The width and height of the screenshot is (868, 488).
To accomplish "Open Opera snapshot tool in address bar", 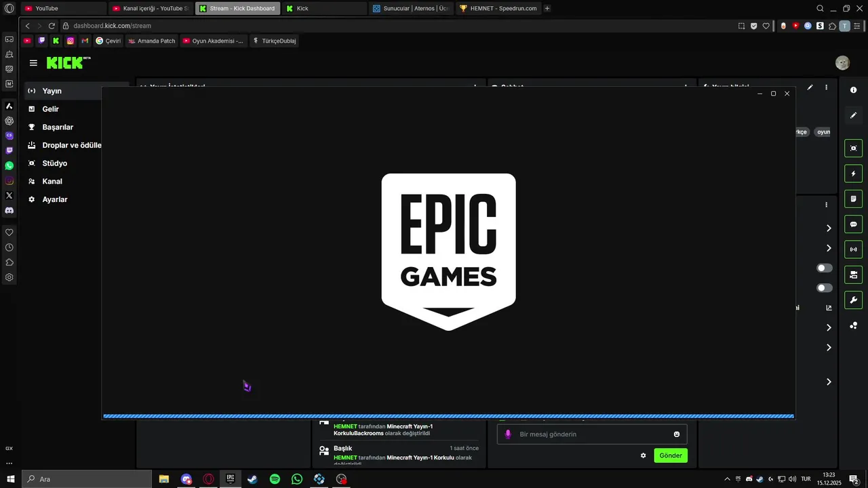I will (741, 26).
